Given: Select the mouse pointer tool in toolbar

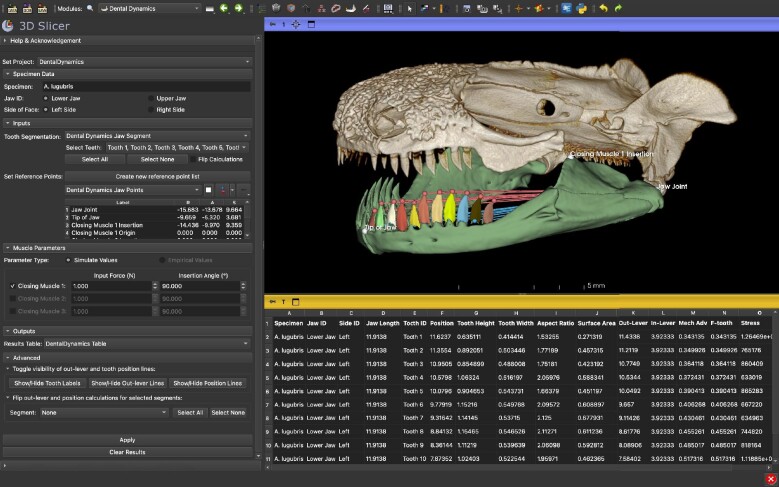Looking at the screenshot, I should click(x=409, y=8).
